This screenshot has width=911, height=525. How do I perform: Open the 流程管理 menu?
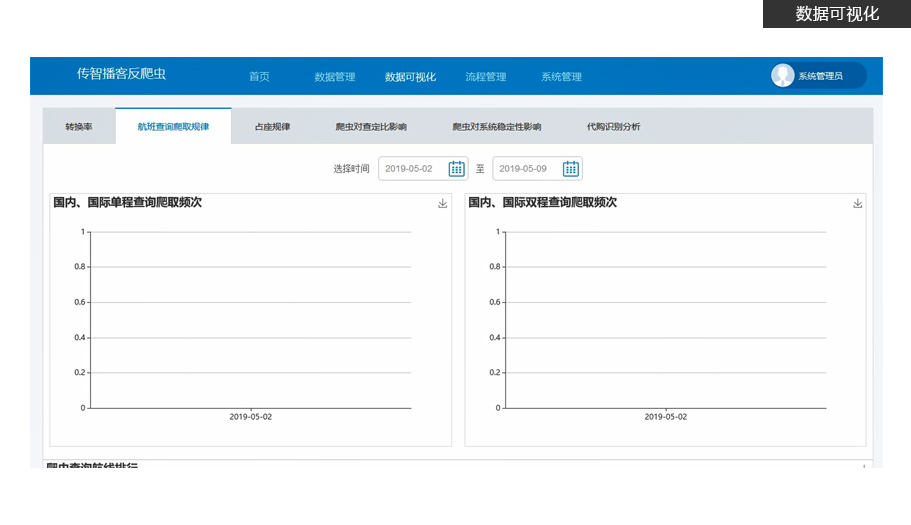485,77
